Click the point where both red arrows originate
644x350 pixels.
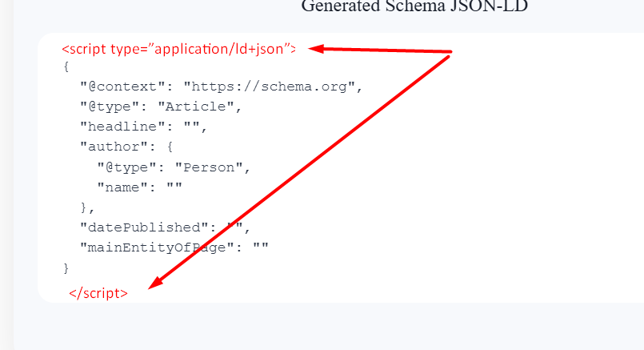tap(450, 52)
